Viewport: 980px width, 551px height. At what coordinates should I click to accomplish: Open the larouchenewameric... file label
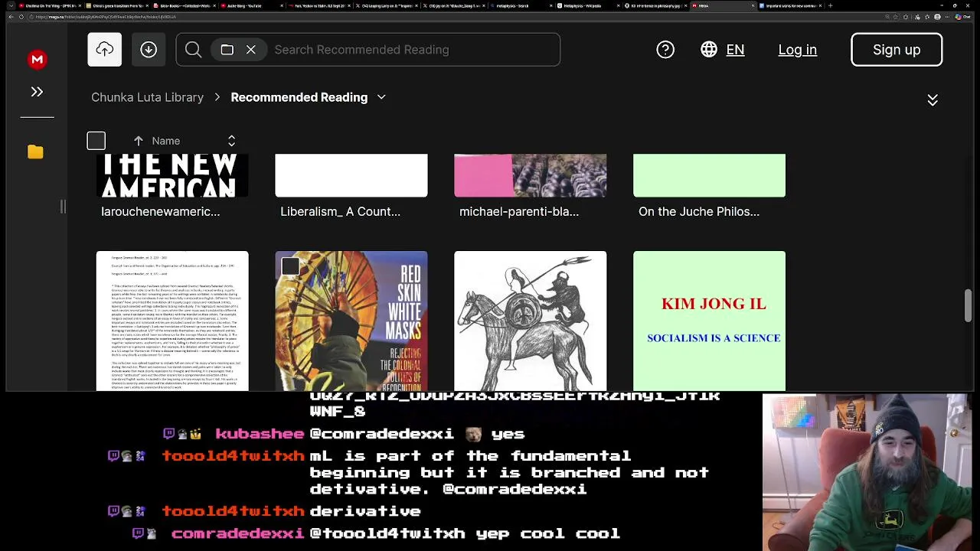[x=160, y=212]
